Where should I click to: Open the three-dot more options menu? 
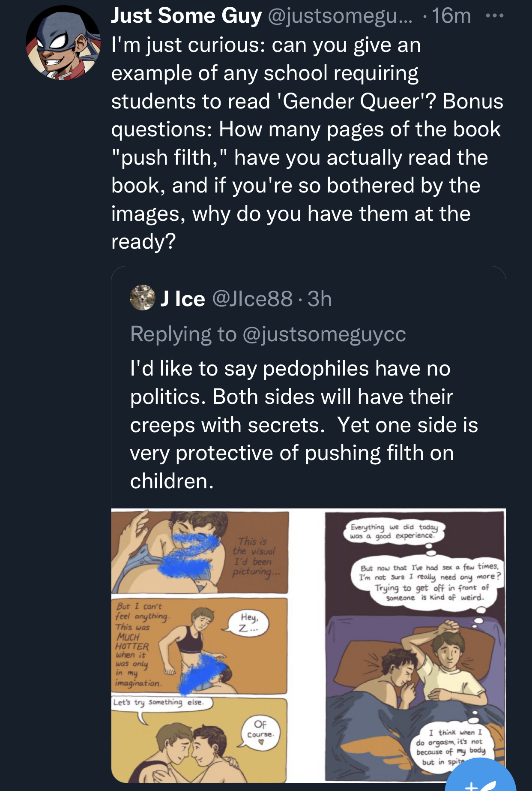pyautogui.click(x=495, y=16)
